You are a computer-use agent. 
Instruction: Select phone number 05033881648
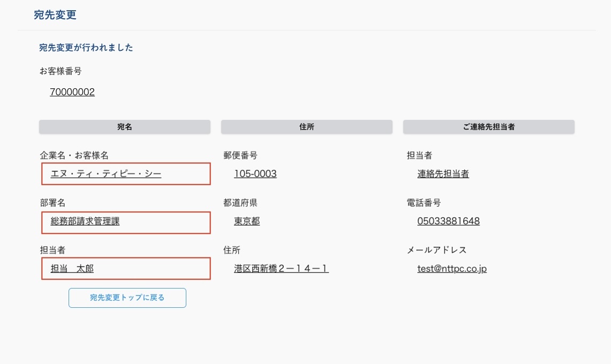pos(449,221)
